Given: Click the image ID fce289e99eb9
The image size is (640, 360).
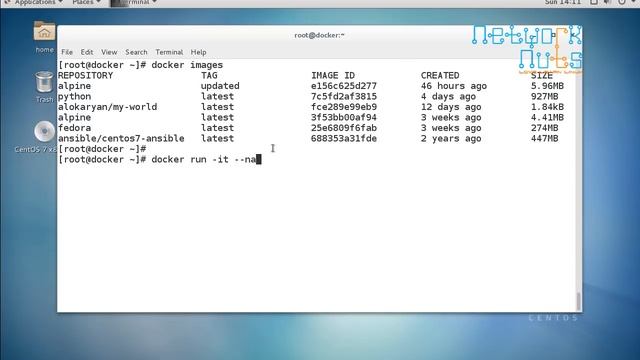Looking at the screenshot, I should (x=344, y=107).
